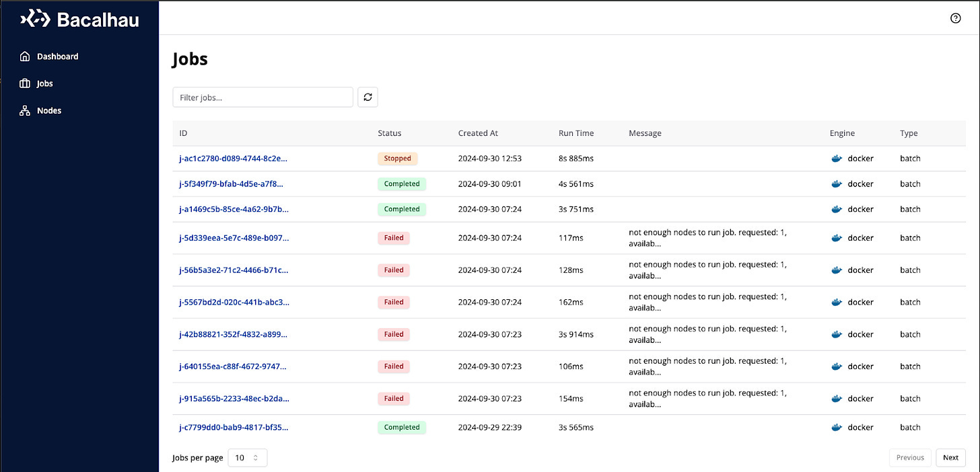Click the Jobs briefcase icon in sidebar

point(25,83)
